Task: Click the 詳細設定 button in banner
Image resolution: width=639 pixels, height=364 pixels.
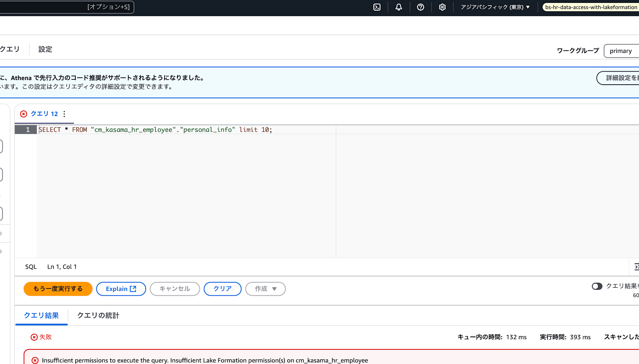Action: tap(618, 78)
